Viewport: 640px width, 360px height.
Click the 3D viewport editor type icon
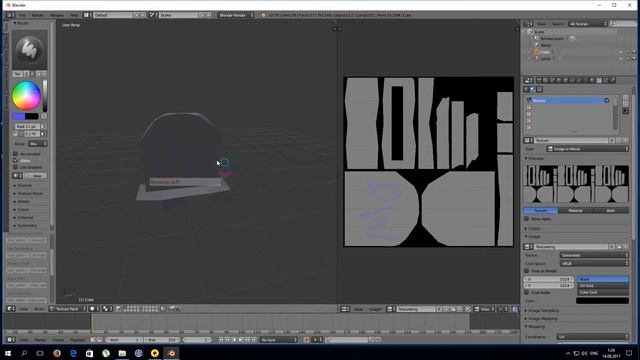click(11, 309)
